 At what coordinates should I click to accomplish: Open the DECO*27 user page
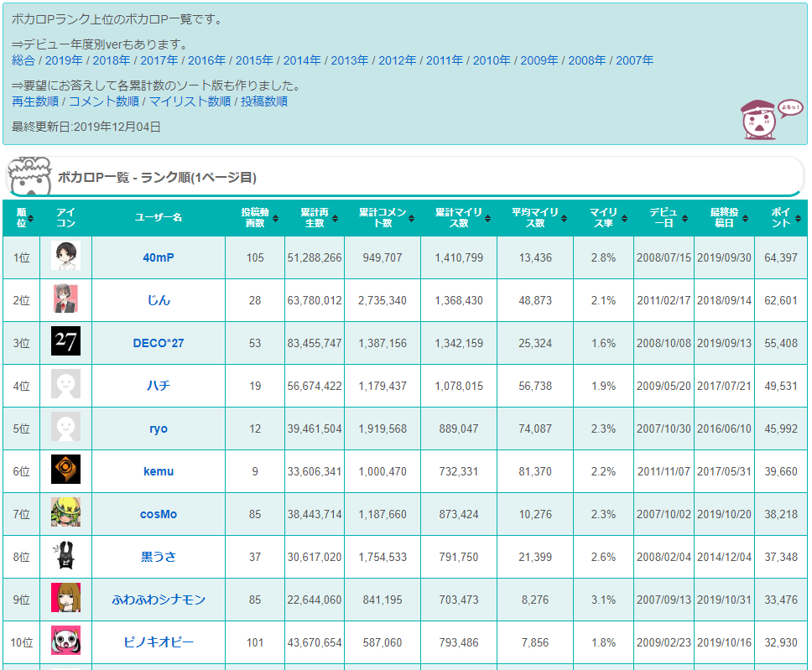coord(159,343)
